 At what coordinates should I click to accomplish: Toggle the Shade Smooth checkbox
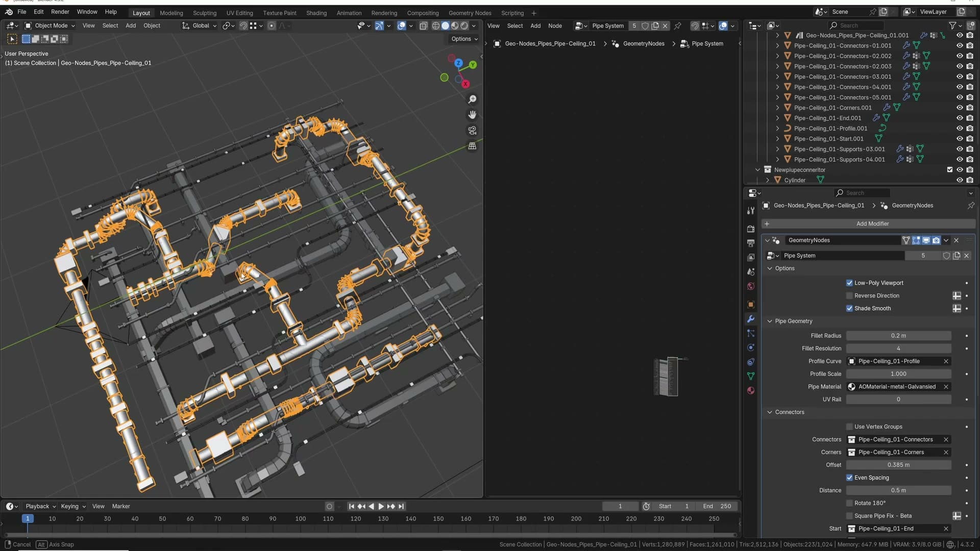pyautogui.click(x=849, y=309)
